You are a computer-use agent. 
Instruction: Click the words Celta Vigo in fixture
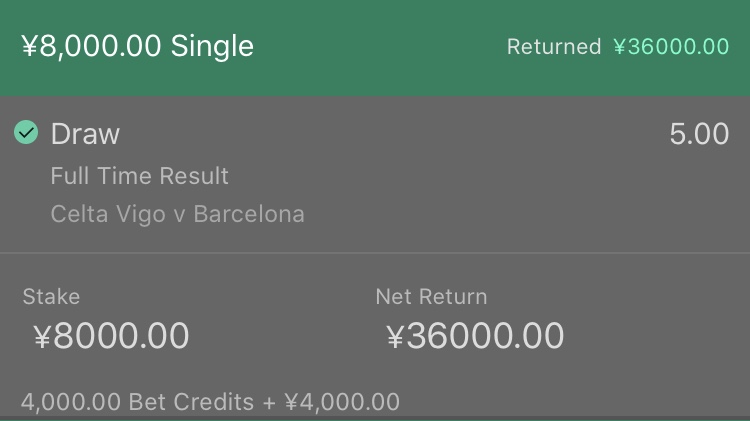coord(108,214)
